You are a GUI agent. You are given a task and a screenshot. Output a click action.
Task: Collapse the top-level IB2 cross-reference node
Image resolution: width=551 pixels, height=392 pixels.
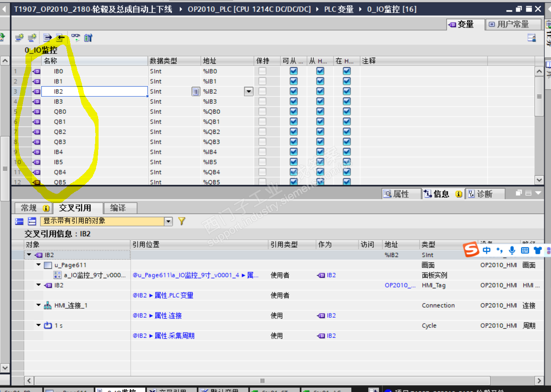point(29,255)
